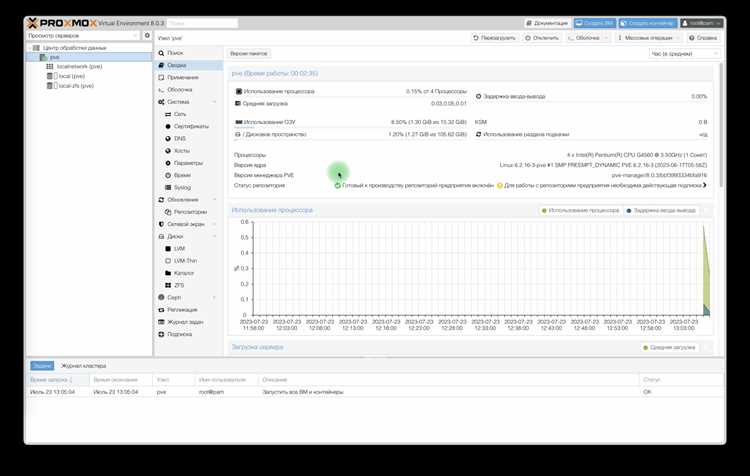Open the Репозитории repositories item
Viewport: 750px width, 476px height.
pyautogui.click(x=188, y=212)
